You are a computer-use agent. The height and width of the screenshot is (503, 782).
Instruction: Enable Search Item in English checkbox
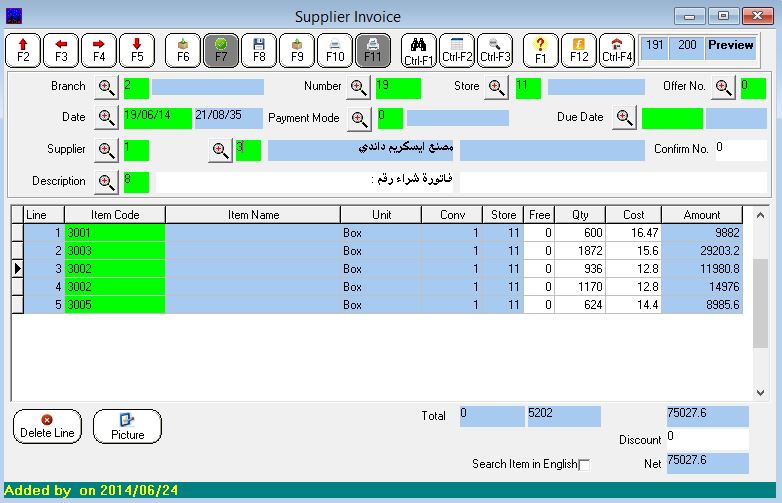(585, 465)
